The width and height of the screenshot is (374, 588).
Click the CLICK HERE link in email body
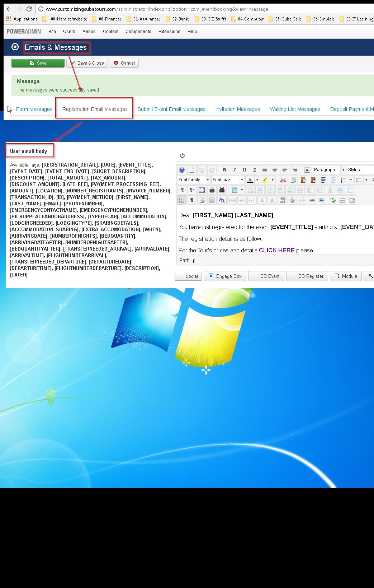click(276, 250)
